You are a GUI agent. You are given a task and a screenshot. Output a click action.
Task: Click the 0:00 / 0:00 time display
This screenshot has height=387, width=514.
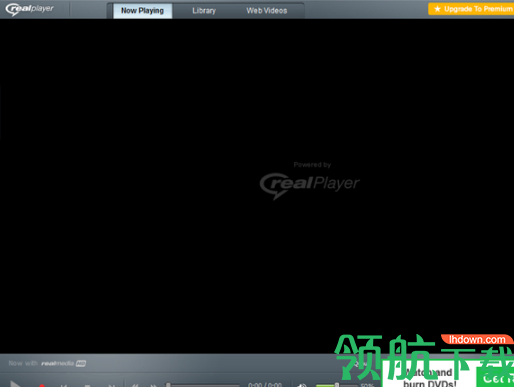pyautogui.click(x=265, y=385)
